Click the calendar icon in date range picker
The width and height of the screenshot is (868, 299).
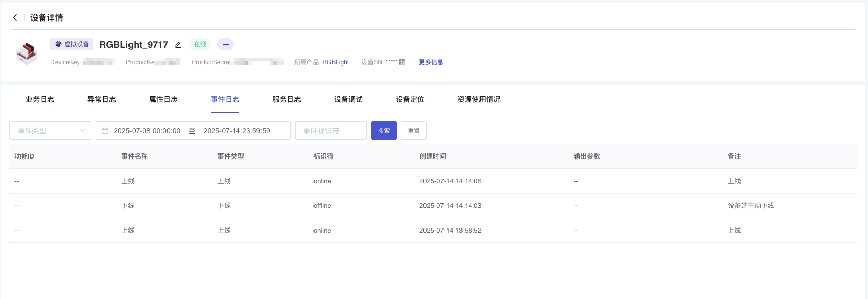pos(105,131)
